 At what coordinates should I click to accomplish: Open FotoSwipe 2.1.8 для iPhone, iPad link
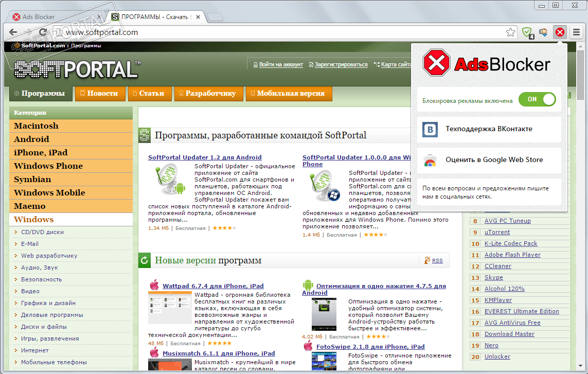tap(370, 347)
